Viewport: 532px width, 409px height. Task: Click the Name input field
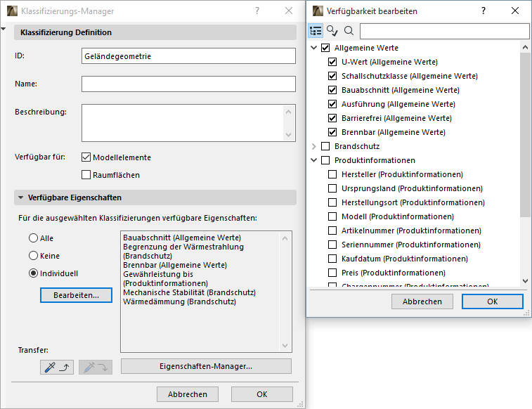188,84
